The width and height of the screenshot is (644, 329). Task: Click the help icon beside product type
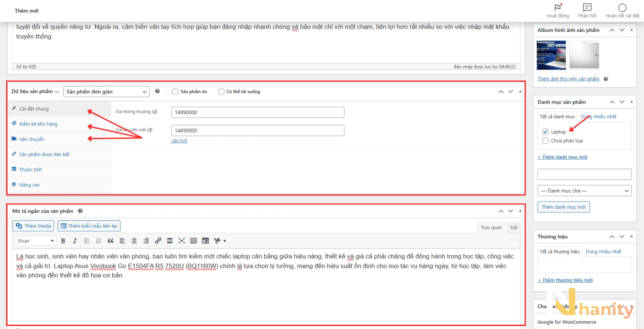tap(157, 91)
